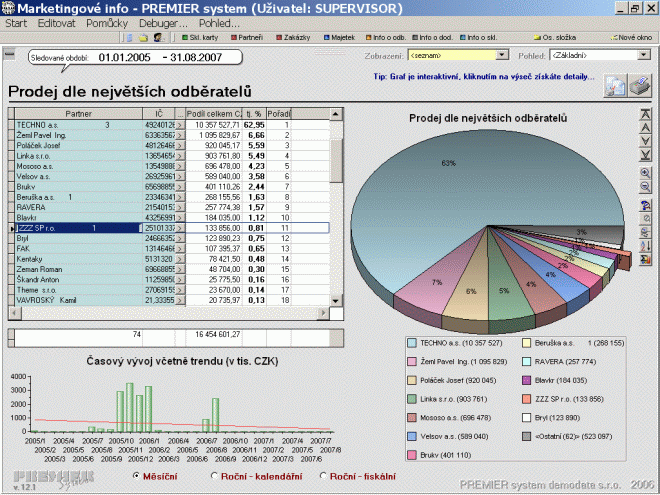Open Info o odb. from the toolbar
This screenshot has height=495, width=660.
point(386,37)
